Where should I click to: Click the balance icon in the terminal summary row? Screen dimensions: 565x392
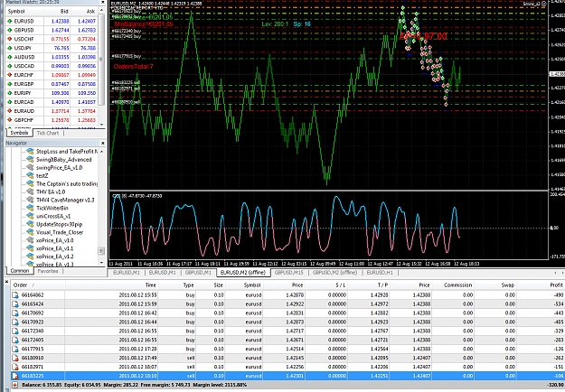pyautogui.click(x=15, y=385)
